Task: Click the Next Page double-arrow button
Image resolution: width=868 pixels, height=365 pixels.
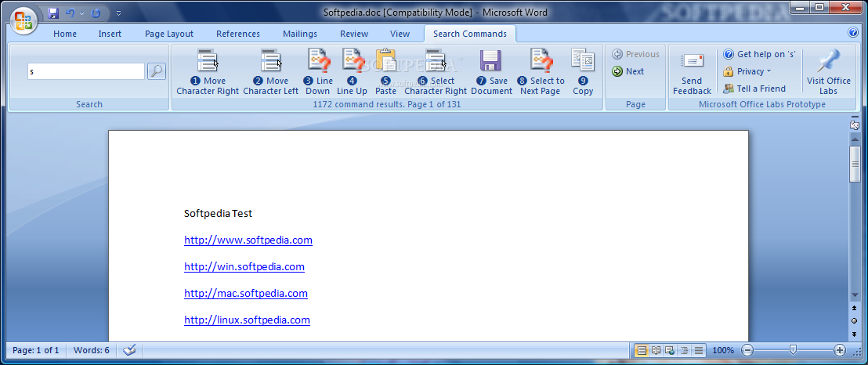Action: pyautogui.click(x=855, y=334)
